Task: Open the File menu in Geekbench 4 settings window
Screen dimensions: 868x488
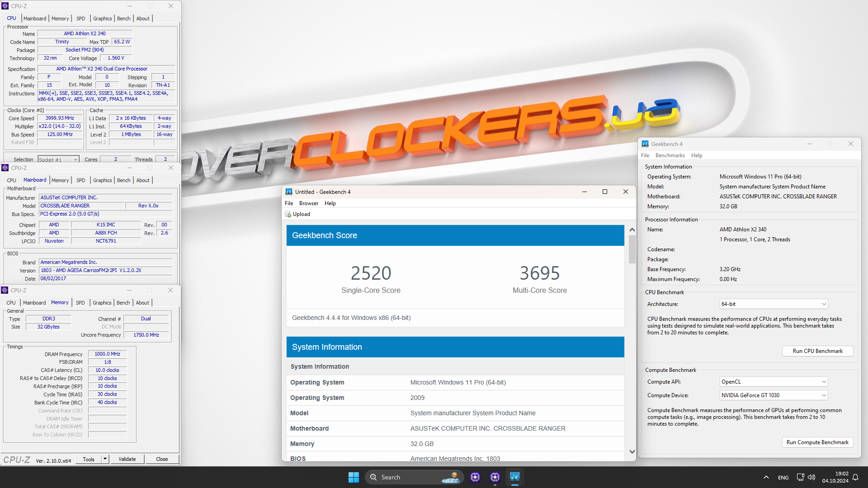Action: [x=645, y=155]
